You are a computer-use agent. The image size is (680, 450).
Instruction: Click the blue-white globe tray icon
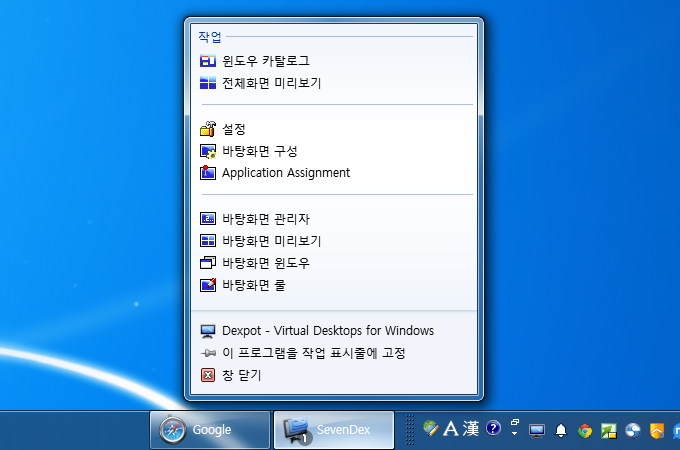click(x=633, y=430)
